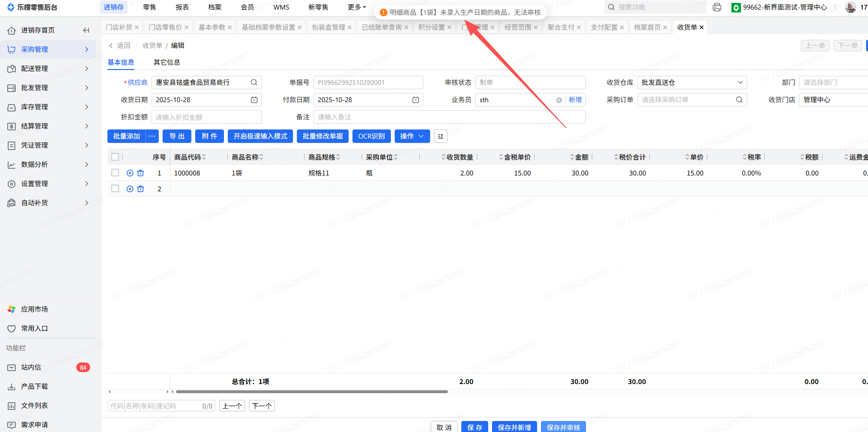Open the more options button beside 批量添加
868x432 pixels.
tap(152, 136)
